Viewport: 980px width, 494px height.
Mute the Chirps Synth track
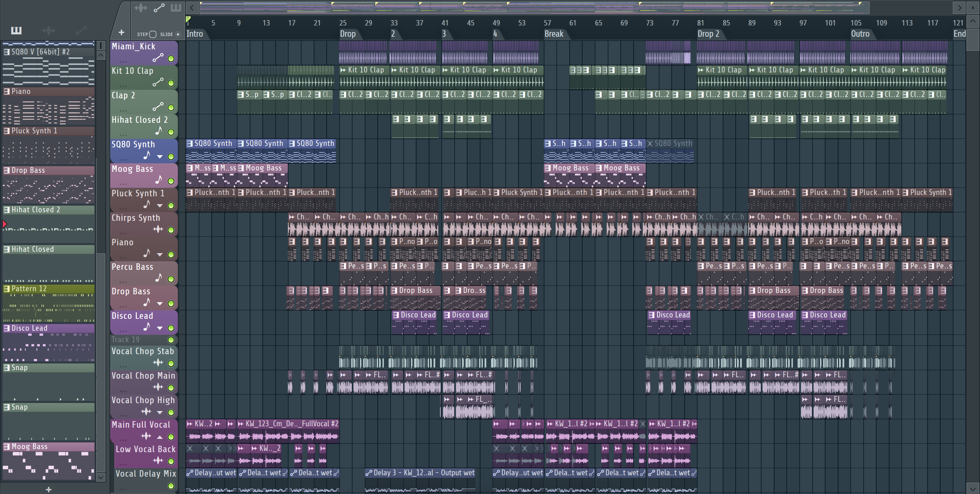point(171,230)
